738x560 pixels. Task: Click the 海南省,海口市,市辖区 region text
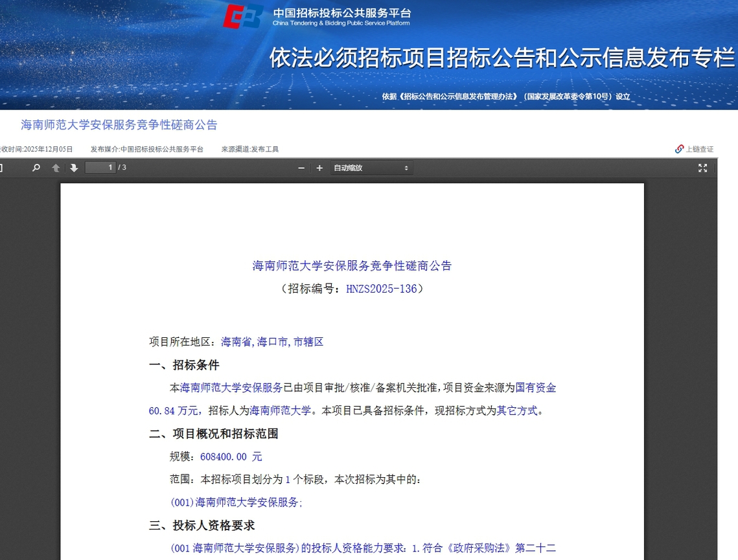click(272, 342)
